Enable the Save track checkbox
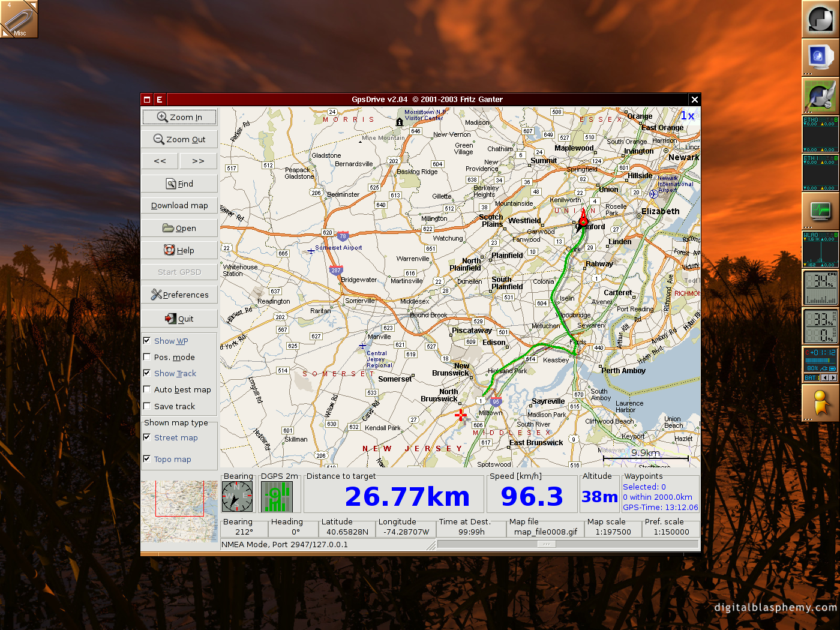The height and width of the screenshot is (630, 840). click(x=147, y=406)
